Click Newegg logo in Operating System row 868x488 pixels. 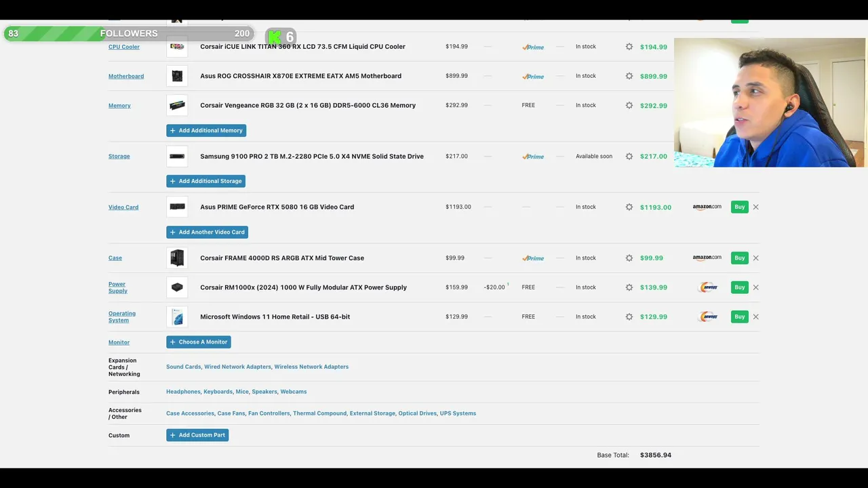pyautogui.click(x=708, y=317)
